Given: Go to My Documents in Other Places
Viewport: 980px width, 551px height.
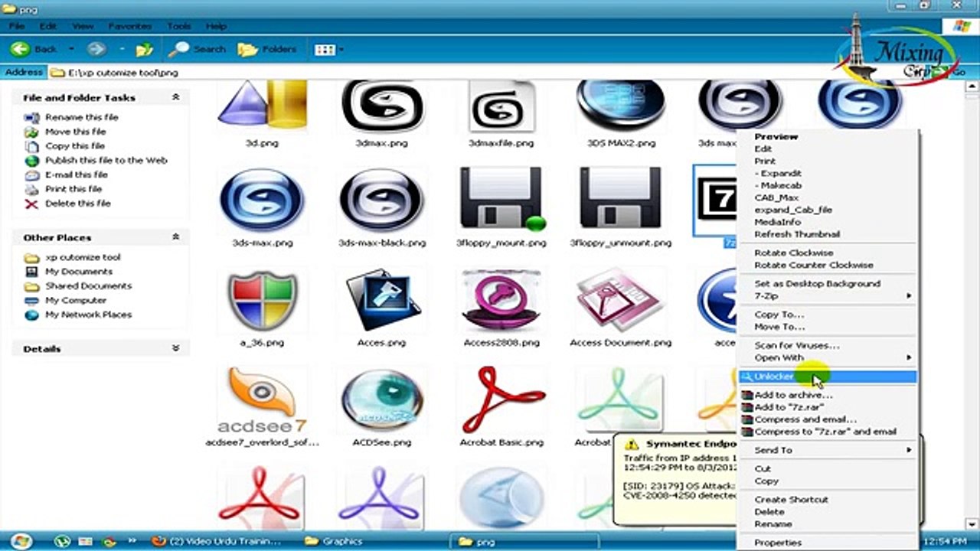Looking at the screenshot, I should coord(78,272).
